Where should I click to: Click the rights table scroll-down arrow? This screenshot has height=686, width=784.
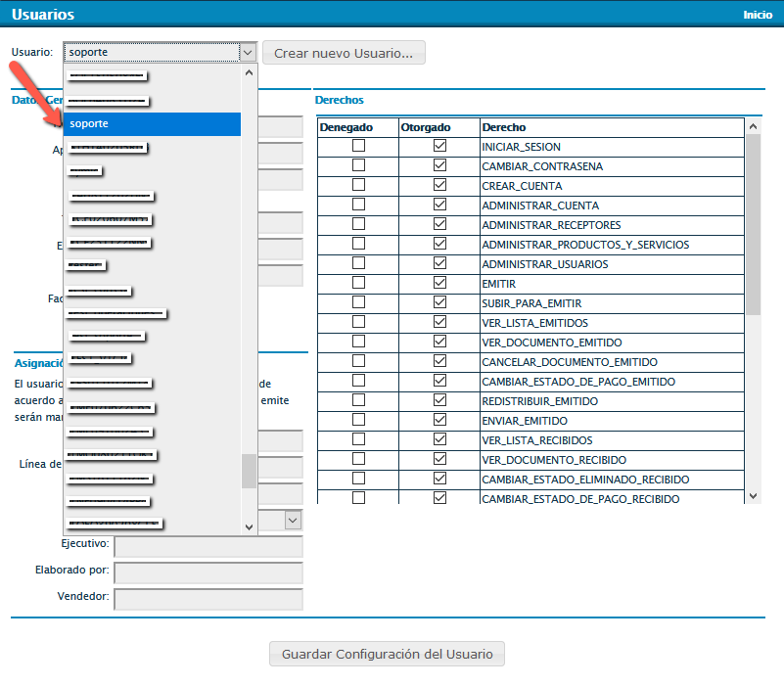coord(753,496)
